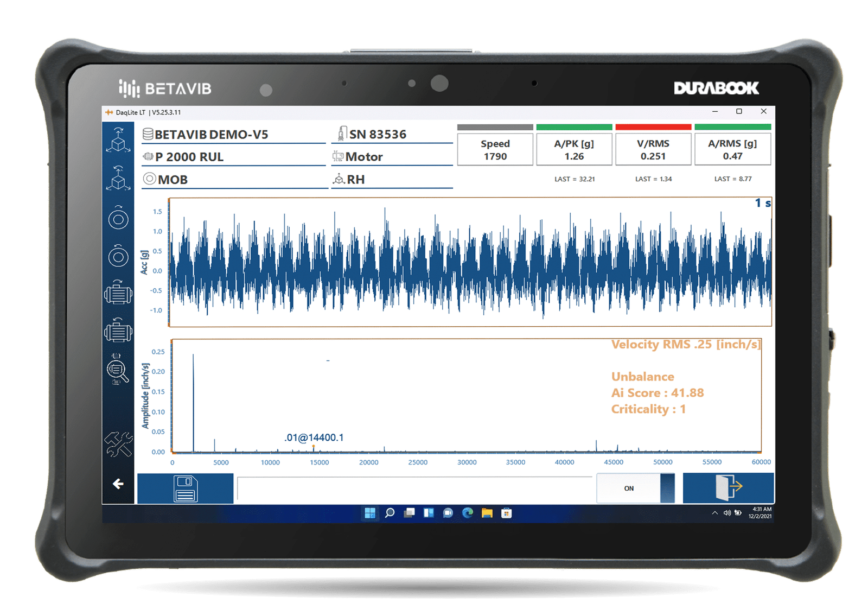
Task: Click the A/PK [g] 1.26 tile
Action: coord(574,150)
